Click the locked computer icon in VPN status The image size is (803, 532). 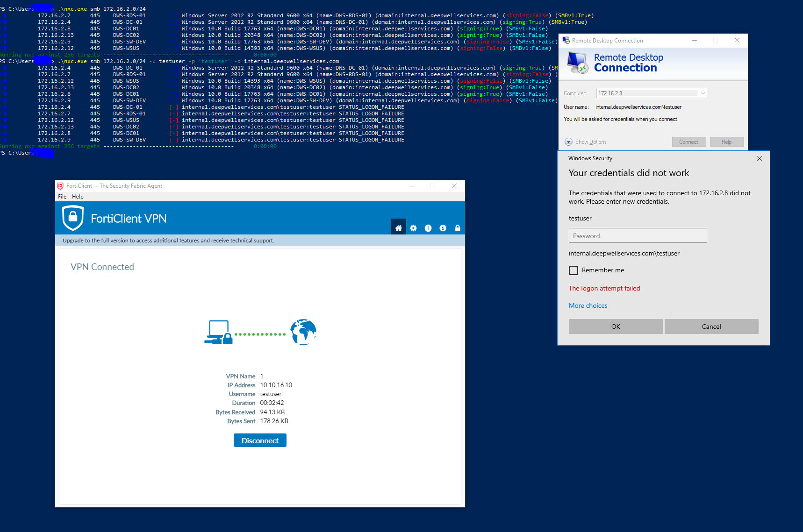(218, 332)
